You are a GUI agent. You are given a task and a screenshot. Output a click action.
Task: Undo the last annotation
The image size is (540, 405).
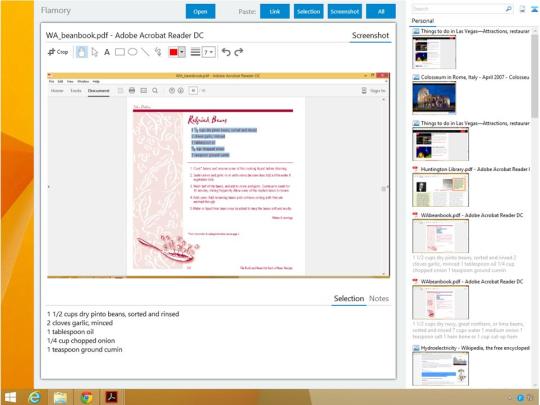point(226,52)
